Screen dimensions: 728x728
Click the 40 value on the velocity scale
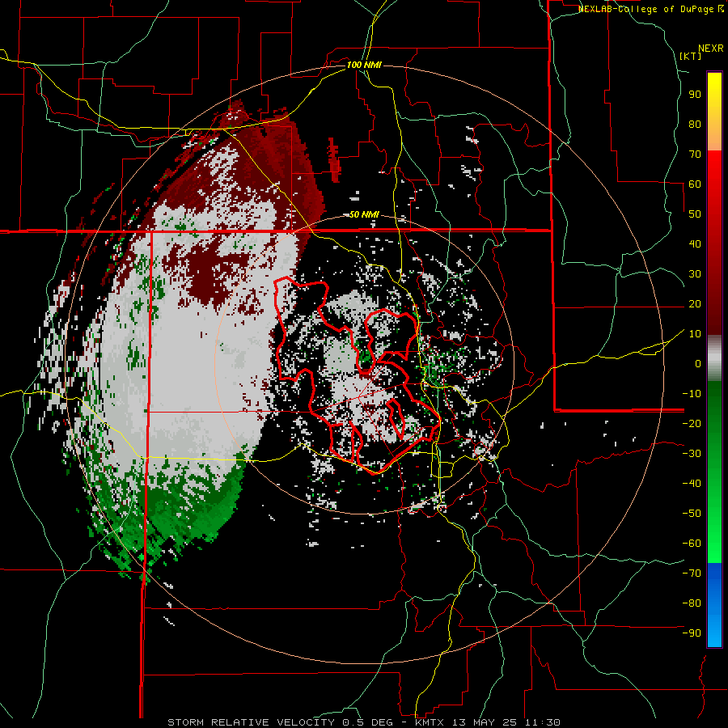[x=695, y=244]
